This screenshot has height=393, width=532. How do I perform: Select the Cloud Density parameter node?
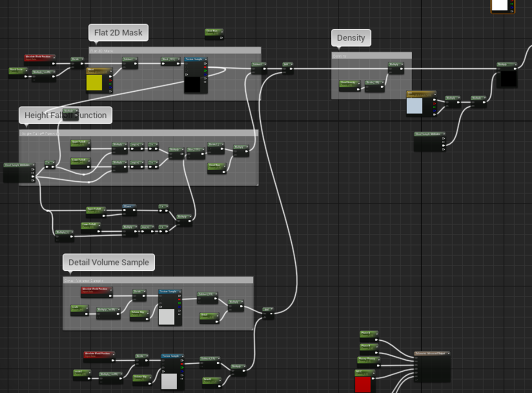tap(350, 86)
